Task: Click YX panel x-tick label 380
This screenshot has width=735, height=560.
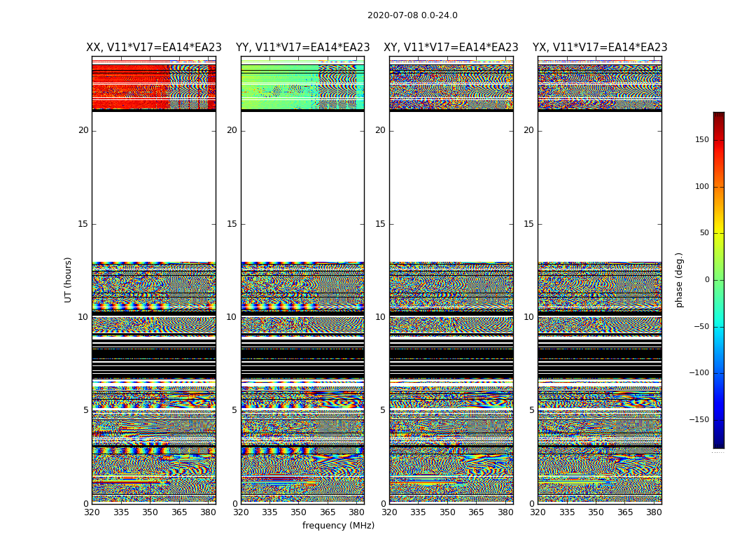Action: 654,512
